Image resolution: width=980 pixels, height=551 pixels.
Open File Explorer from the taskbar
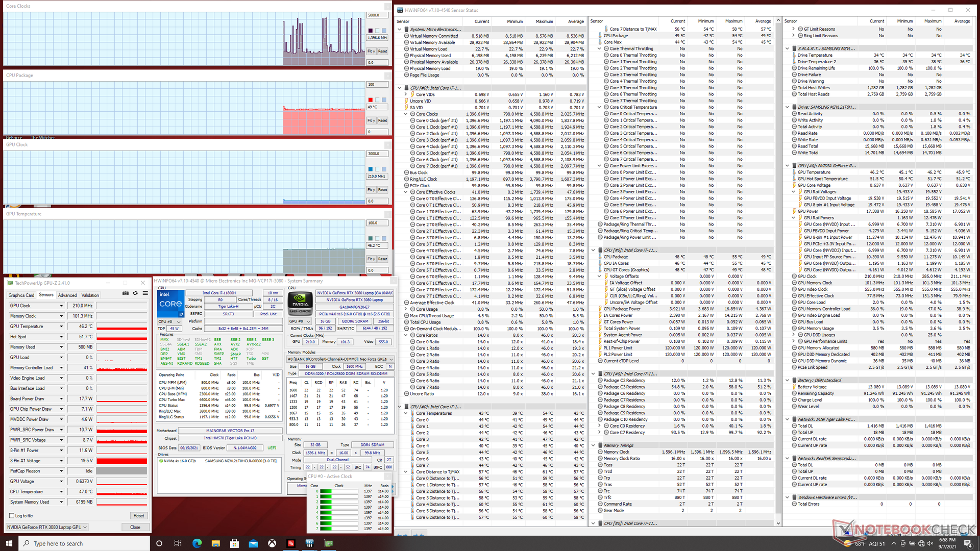click(x=215, y=543)
